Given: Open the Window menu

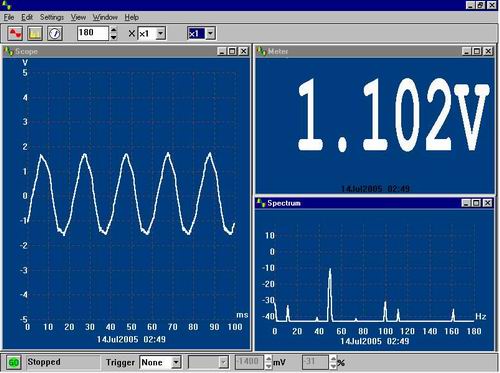Looking at the screenshot, I should click(105, 17).
